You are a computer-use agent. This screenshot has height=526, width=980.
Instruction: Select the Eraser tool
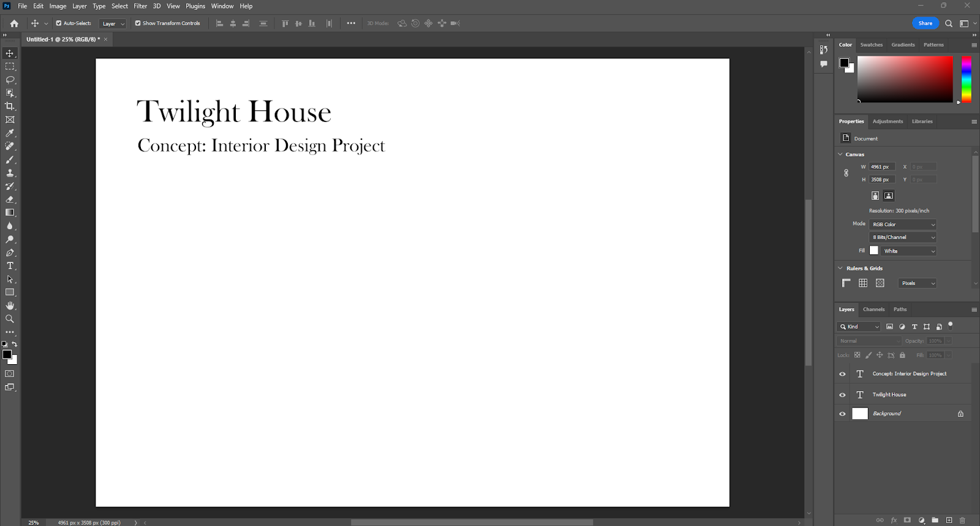[x=10, y=199]
